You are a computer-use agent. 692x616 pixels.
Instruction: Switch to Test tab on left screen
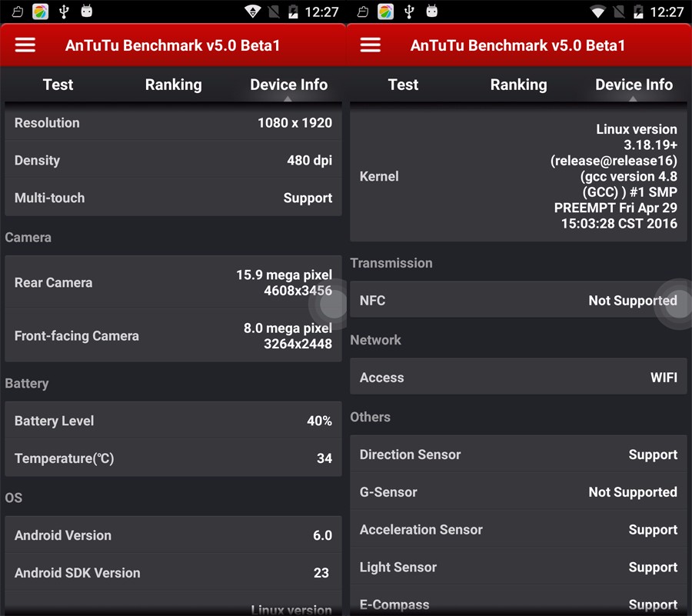(58, 85)
